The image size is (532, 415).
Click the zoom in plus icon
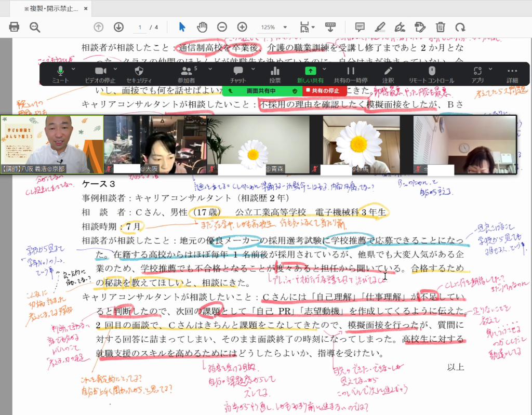click(242, 27)
